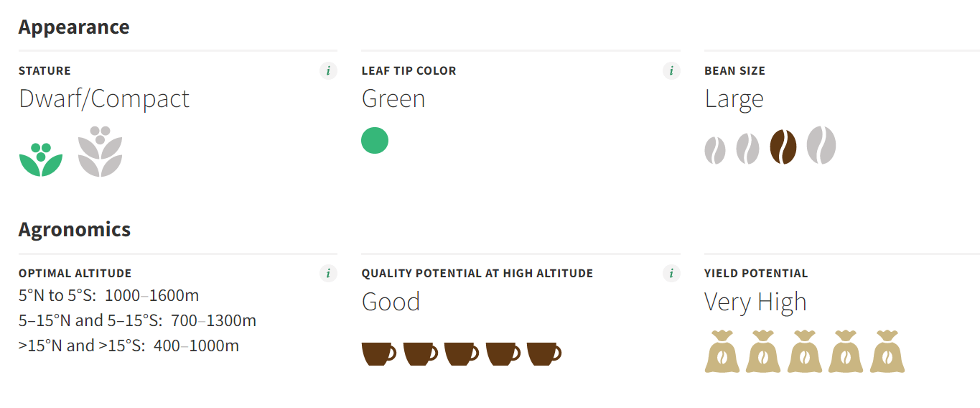
Task: Click the first yield potential sack icon
Action: [x=722, y=351]
